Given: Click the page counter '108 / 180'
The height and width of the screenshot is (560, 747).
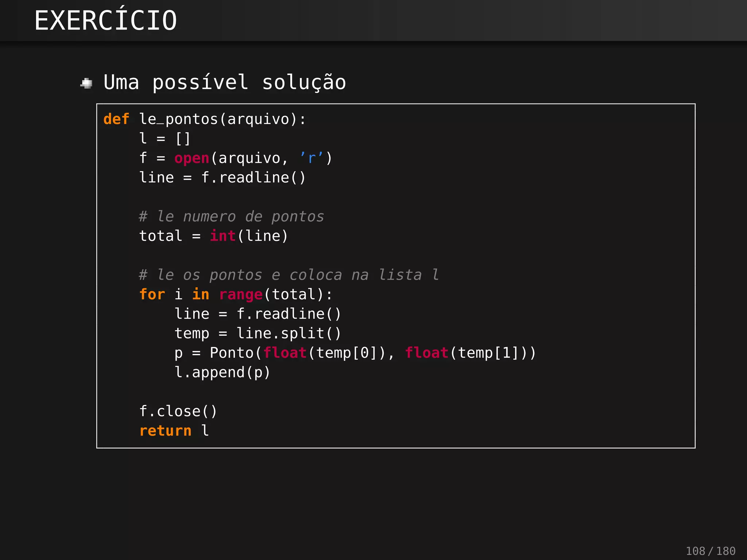Looking at the screenshot, I should coord(711,551).
